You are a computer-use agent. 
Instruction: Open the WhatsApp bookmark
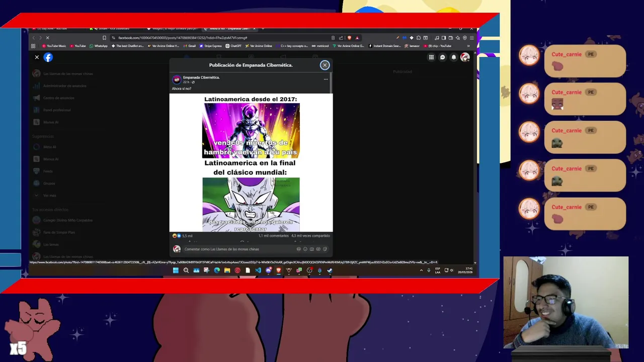pos(99,46)
